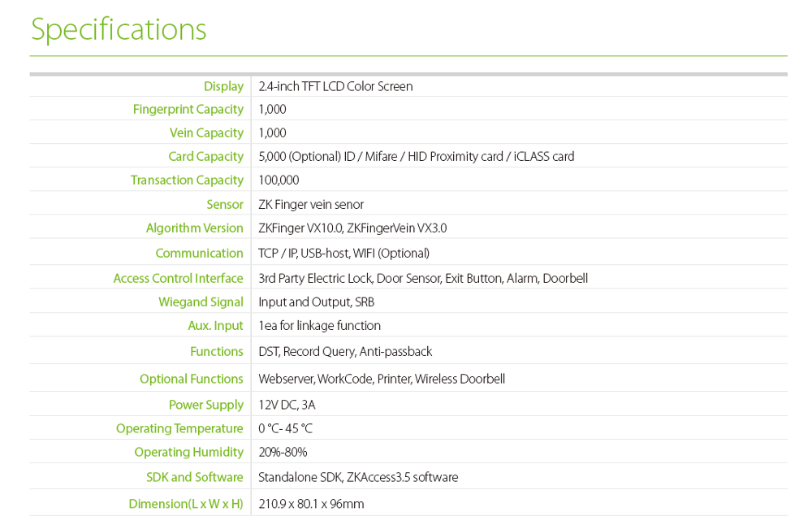The width and height of the screenshot is (812, 525).
Task: Select the Access Control Interface label
Action: click(x=178, y=278)
